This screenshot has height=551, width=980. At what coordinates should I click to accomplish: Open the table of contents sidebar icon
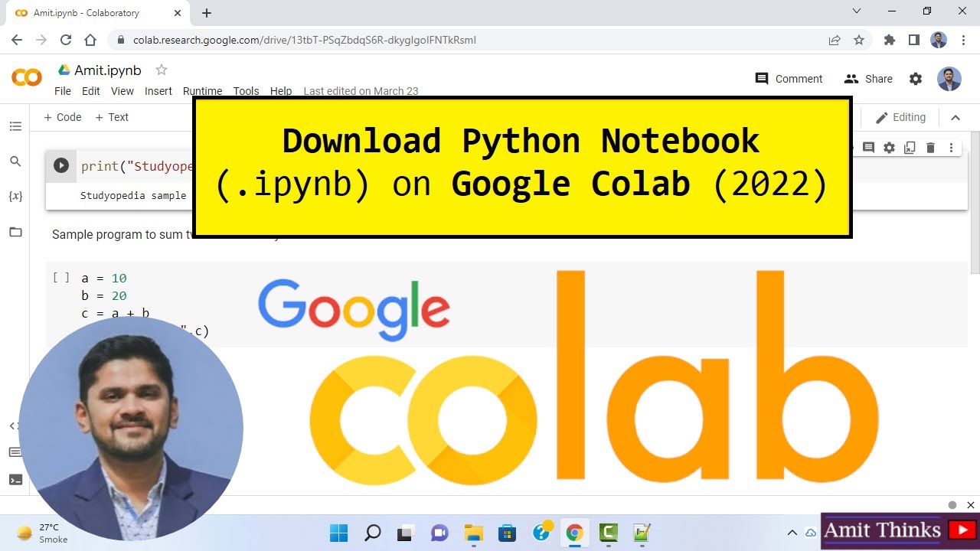pyautogui.click(x=15, y=126)
